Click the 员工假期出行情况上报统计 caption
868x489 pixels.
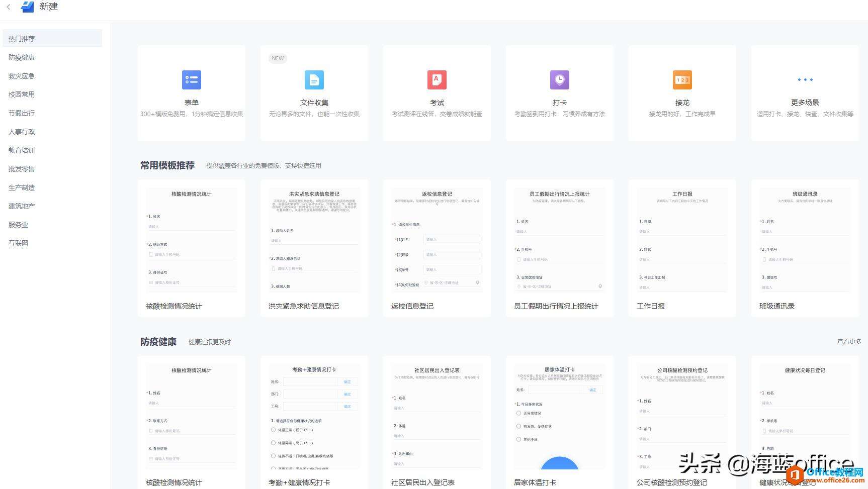coord(556,306)
